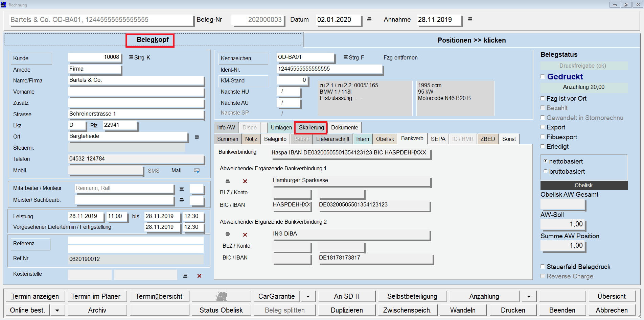Viewport: 644px width, 320px height.
Task: Delete Bankverbindung 1 with the red X
Action: [x=245, y=181]
